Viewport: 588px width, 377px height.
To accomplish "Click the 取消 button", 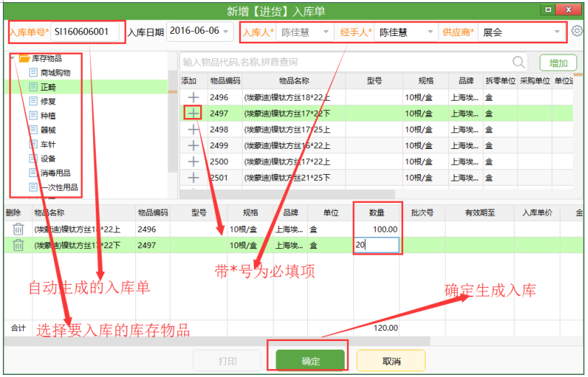I will pos(391,360).
